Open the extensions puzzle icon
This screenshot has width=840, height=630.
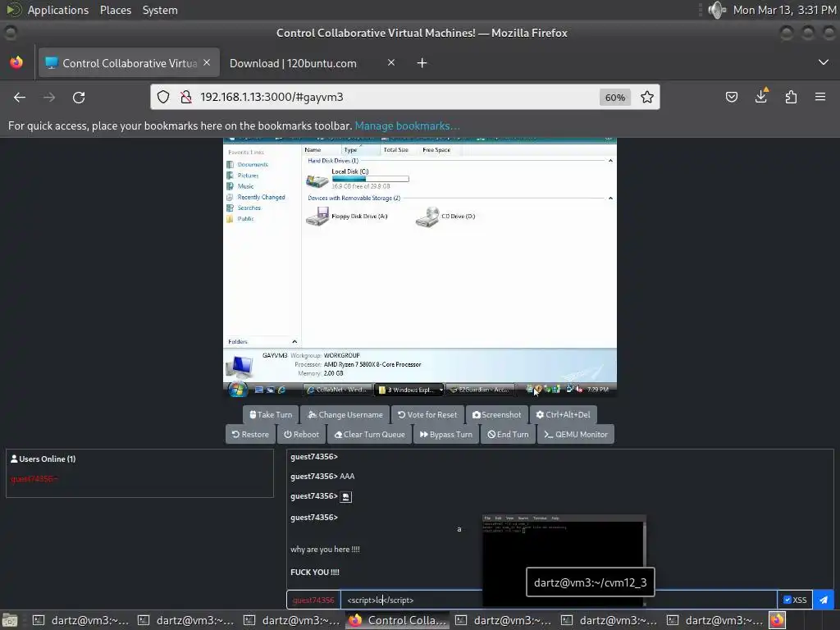click(791, 97)
